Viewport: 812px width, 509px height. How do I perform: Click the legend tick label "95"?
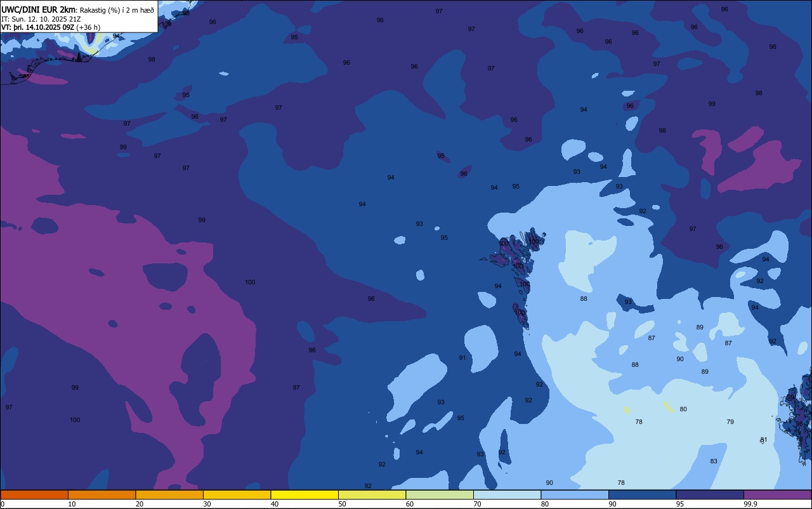(679, 504)
